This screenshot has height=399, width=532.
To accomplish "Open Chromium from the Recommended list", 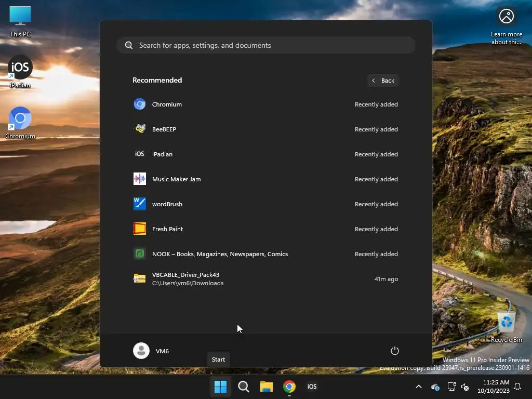I will point(265,104).
